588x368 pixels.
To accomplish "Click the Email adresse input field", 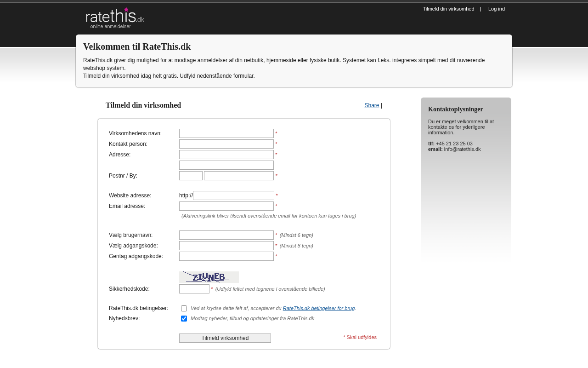I will coord(226,206).
